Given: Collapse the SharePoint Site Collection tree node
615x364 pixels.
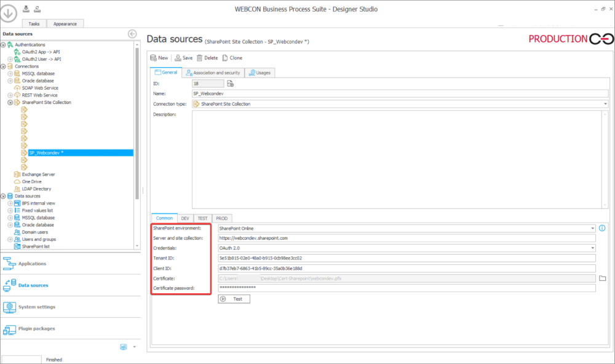Looking at the screenshot, I should click(10, 103).
